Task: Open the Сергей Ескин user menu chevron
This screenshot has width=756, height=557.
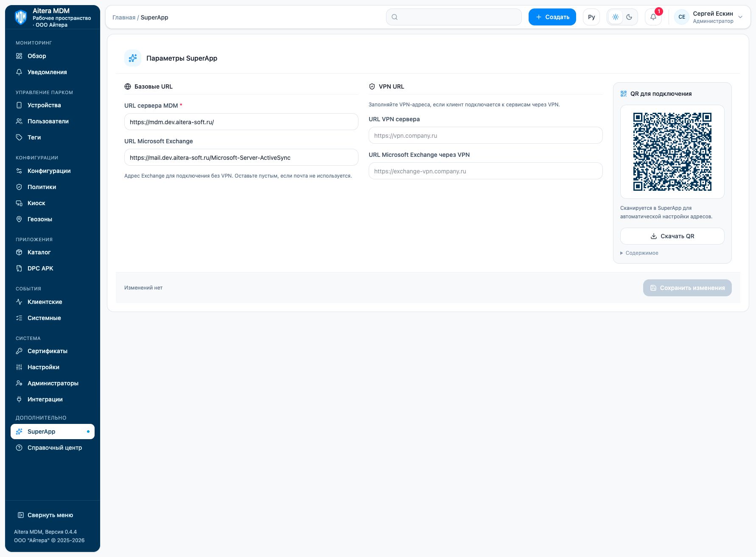Action: click(740, 17)
